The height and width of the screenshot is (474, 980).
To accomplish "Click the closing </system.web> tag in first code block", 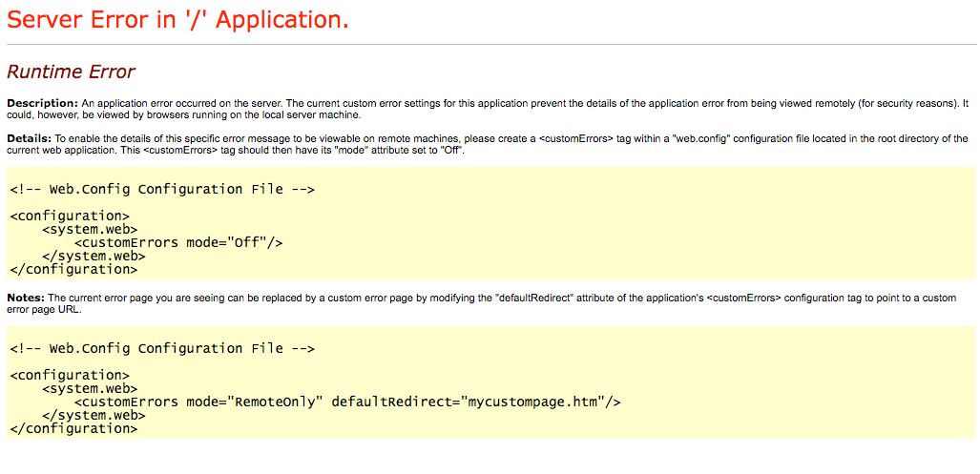I will (x=94, y=256).
